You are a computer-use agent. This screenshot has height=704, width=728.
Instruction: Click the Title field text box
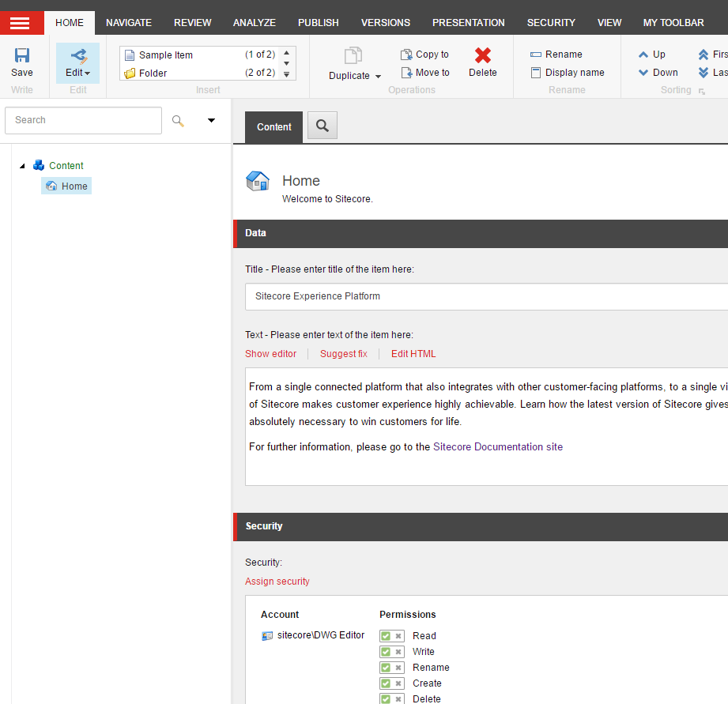tap(487, 296)
